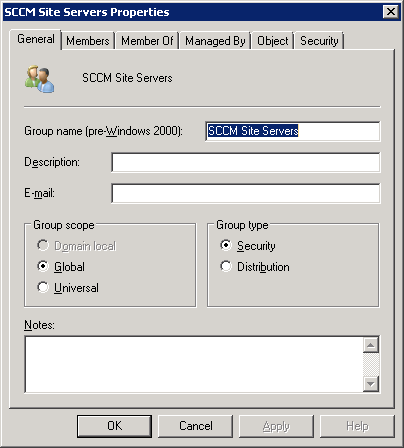
Task: Click the Cancel button
Action: (x=195, y=426)
